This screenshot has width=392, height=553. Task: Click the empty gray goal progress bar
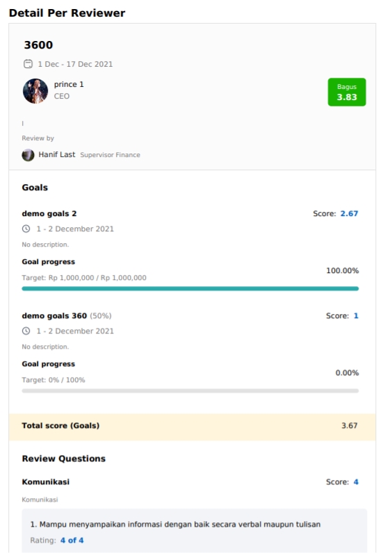tap(190, 390)
